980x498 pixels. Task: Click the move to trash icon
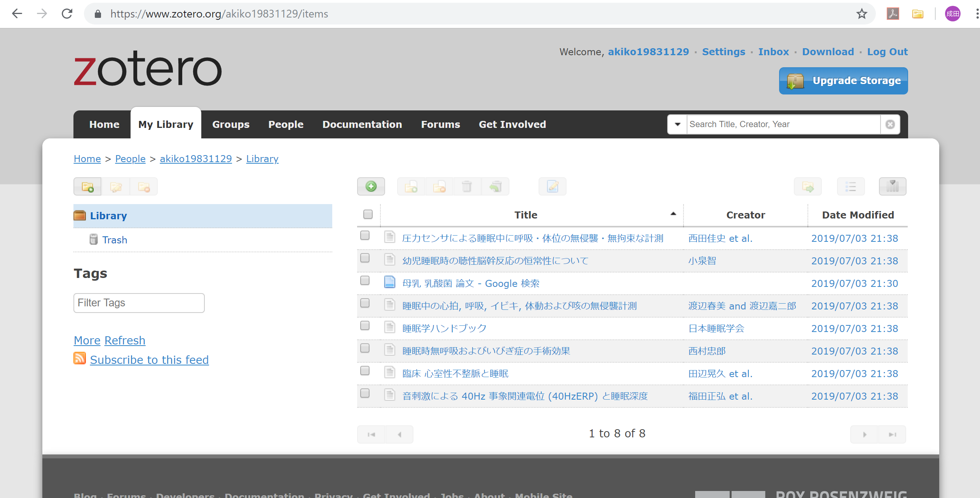click(x=467, y=187)
